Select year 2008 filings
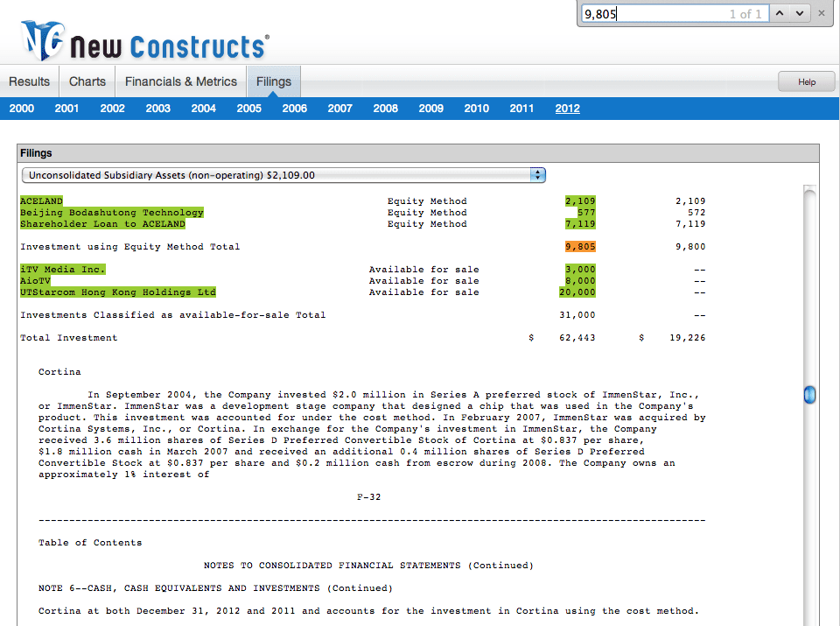Screen dimensions: 840x626 (x=386, y=109)
